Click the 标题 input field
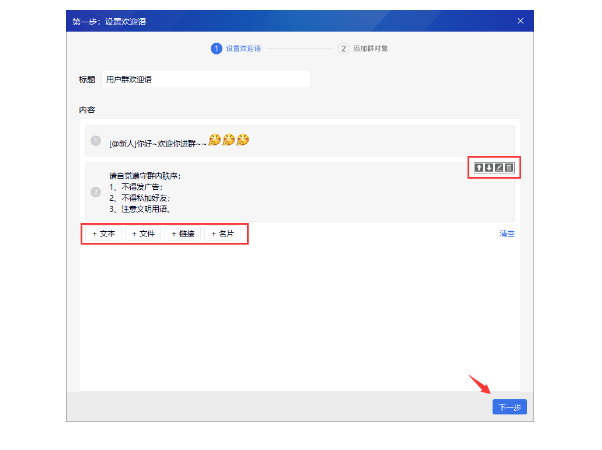Screen dimensions: 602x450 click(x=206, y=79)
